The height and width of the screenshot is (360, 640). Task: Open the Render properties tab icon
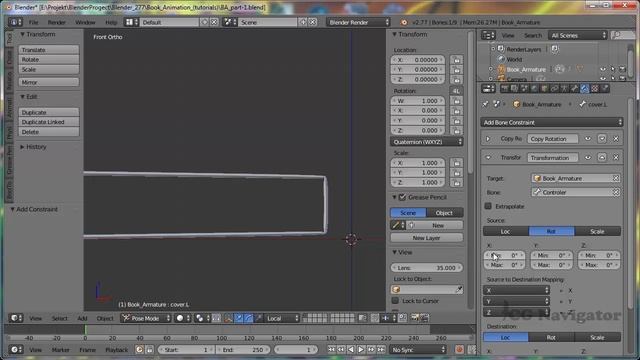point(504,89)
